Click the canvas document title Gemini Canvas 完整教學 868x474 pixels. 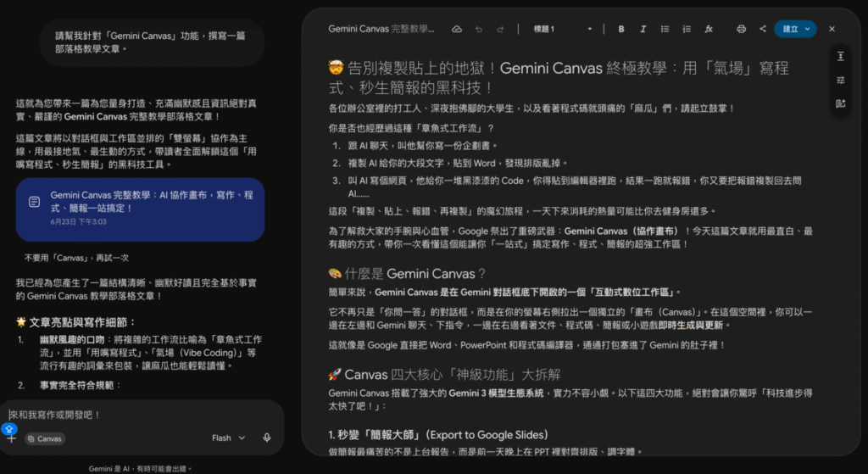click(381, 30)
